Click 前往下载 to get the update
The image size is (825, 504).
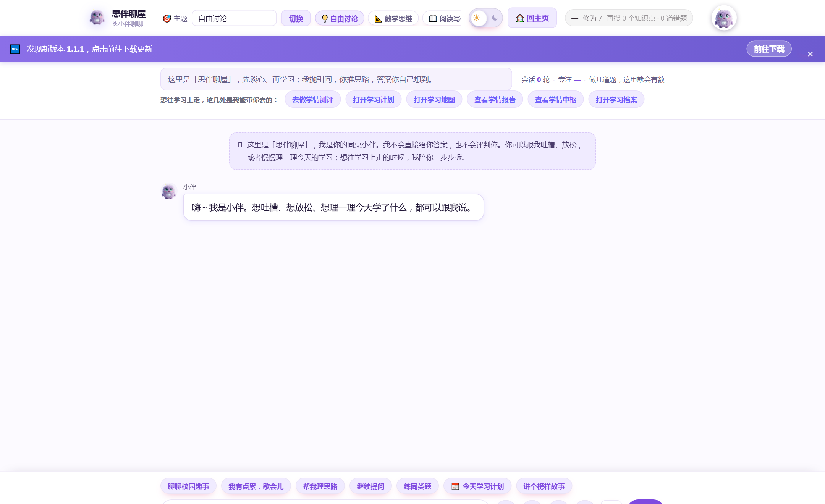pos(769,49)
